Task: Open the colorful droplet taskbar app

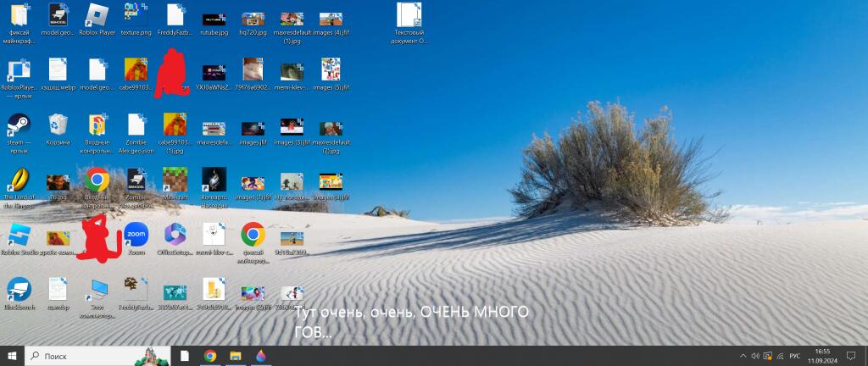Action: [261, 356]
